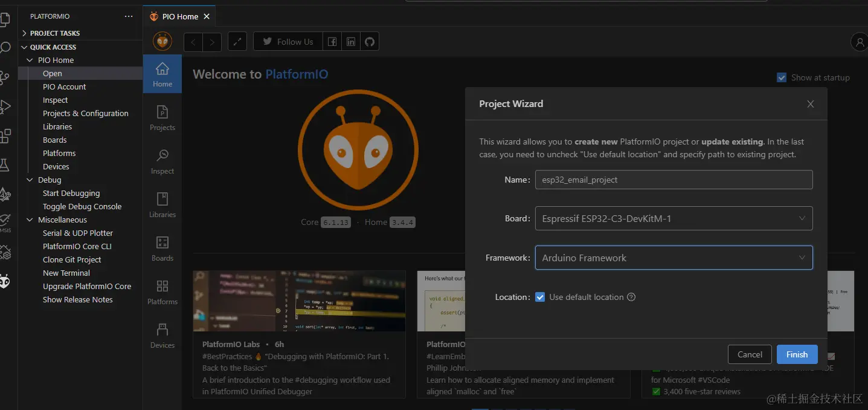Open the Explorer icon in the activity bar
Image resolution: width=868 pixels, height=410 pixels.
4,19
